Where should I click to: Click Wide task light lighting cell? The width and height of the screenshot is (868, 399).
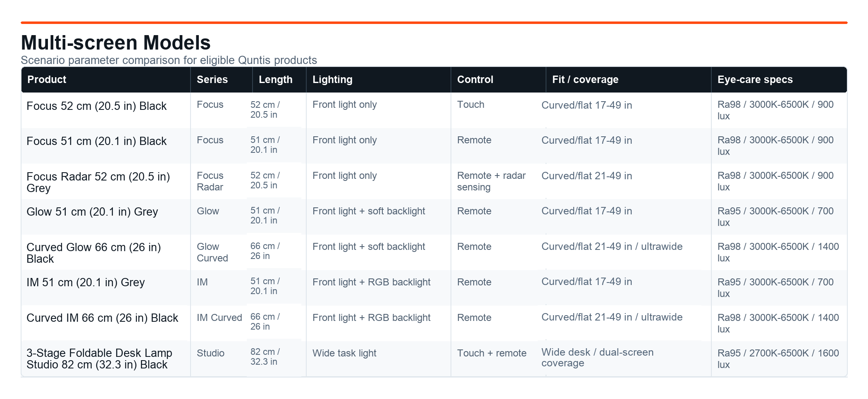[344, 353]
